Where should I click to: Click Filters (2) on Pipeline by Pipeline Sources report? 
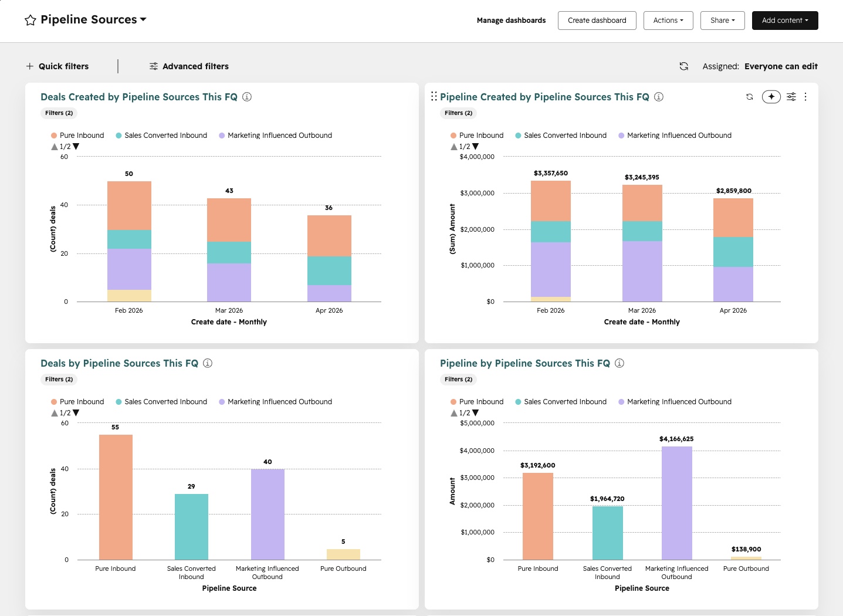coord(459,380)
